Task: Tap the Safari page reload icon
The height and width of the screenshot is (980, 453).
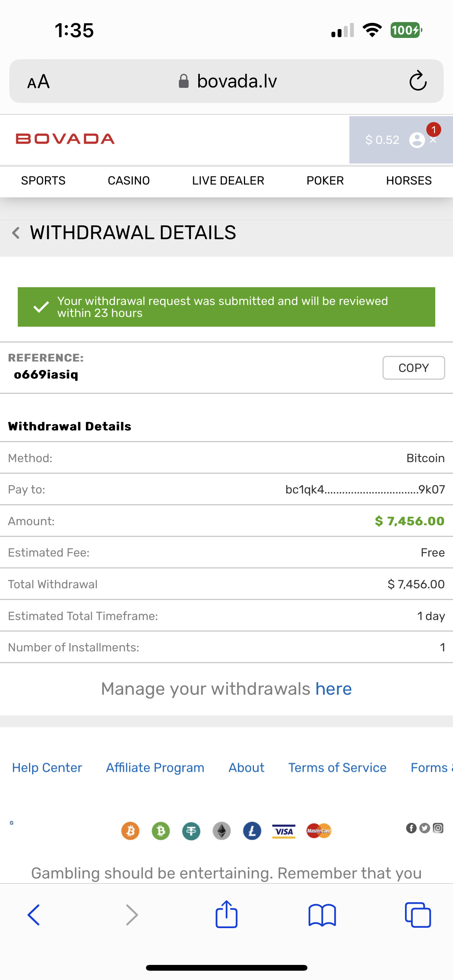Action: pos(418,81)
